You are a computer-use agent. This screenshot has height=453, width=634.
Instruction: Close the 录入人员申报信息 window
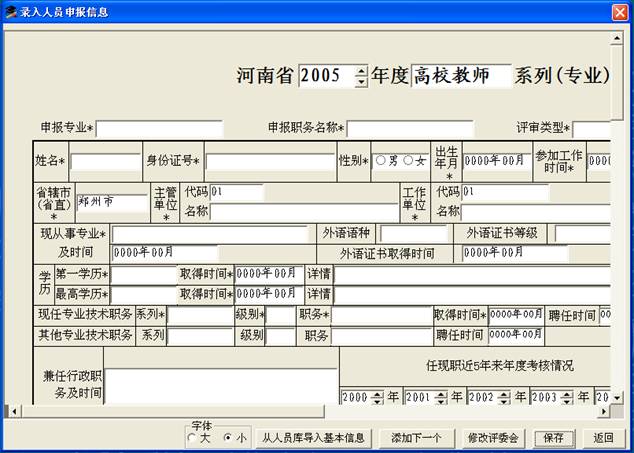[x=620, y=12]
